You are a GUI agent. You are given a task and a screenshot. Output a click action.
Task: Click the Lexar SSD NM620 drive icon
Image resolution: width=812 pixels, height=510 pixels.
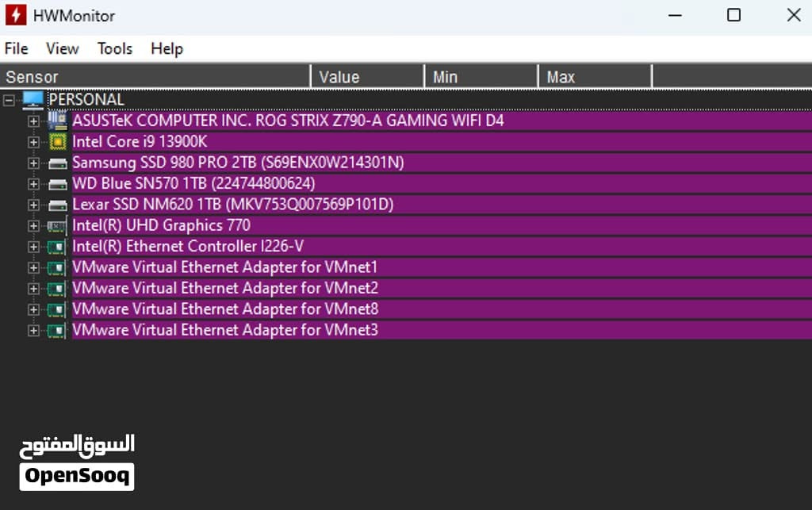pyautogui.click(x=57, y=205)
